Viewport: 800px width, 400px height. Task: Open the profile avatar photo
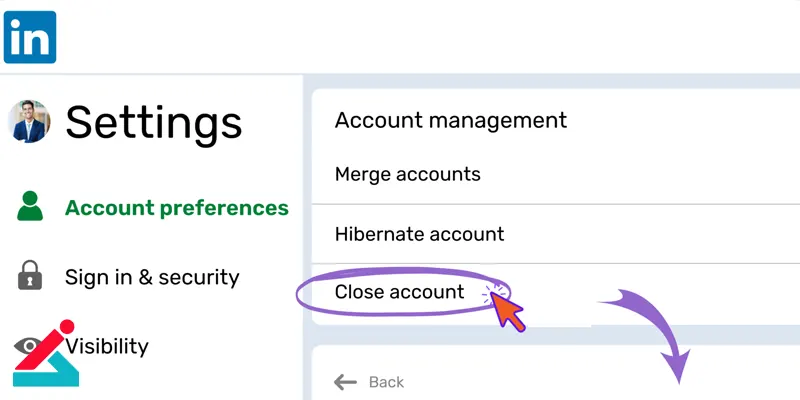29,121
